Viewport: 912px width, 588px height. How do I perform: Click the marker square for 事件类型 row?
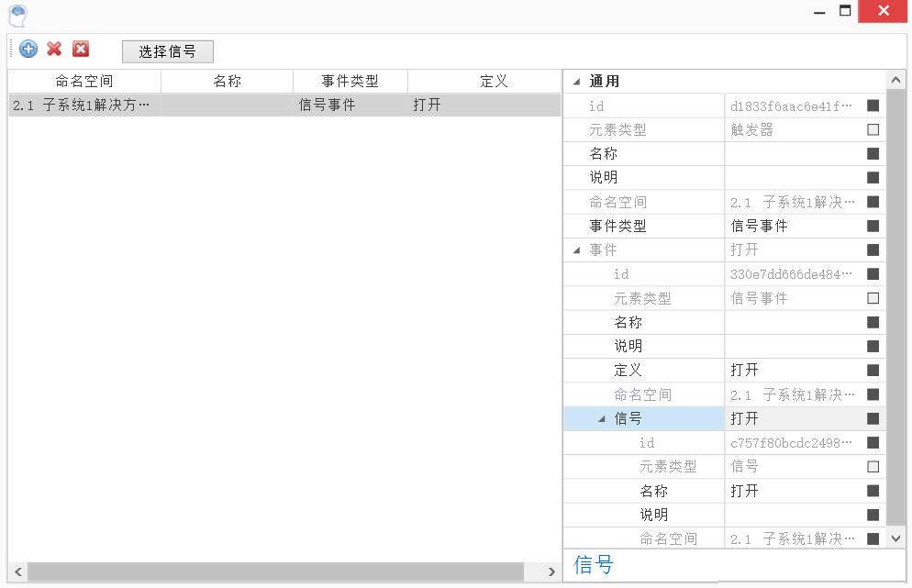pyautogui.click(x=873, y=226)
